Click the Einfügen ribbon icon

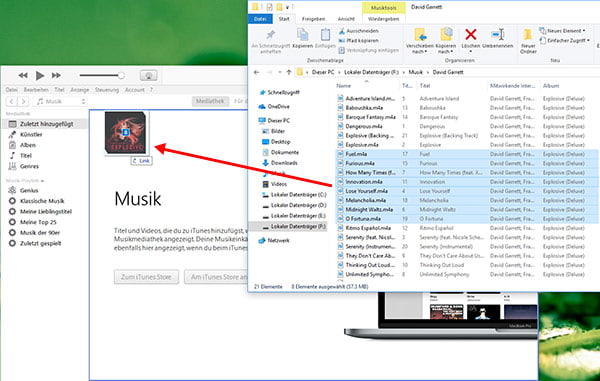tap(325, 35)
